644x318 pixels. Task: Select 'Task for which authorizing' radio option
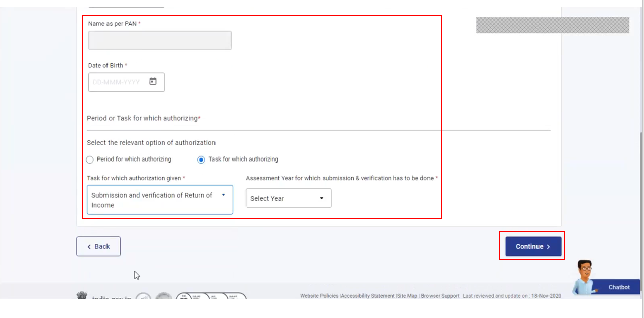coord(201,160)
